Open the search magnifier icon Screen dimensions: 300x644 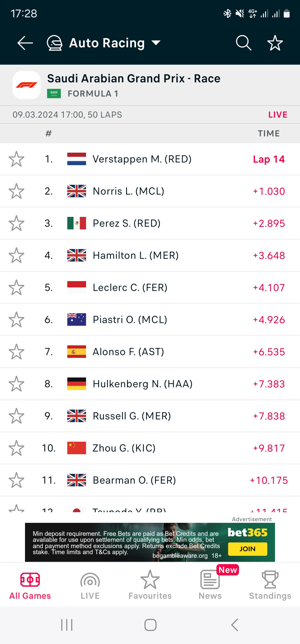tap(244, 43)
